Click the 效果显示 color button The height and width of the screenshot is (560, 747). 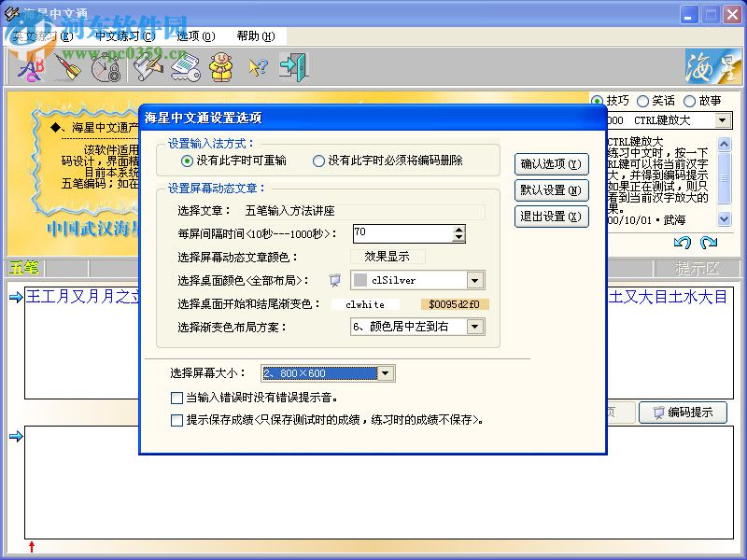point(388,256)
